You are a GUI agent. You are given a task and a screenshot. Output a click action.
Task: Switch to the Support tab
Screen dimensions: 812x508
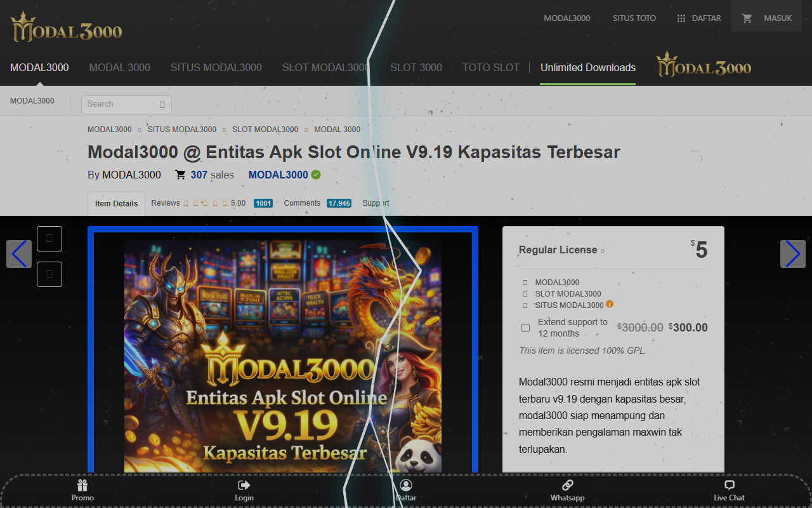pyautogui.click(x=376, y=203)
